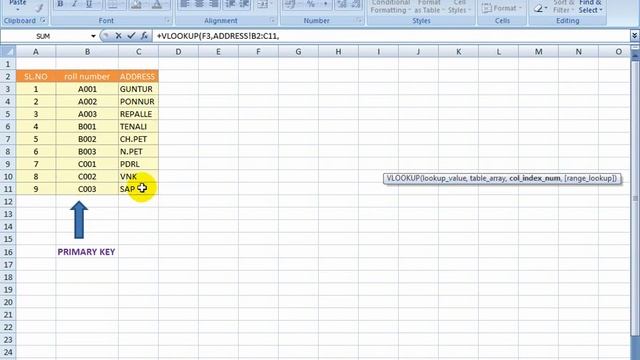Toggle bold formatting in Font group
The image size is (640, 360).
(x=60, y=4)
